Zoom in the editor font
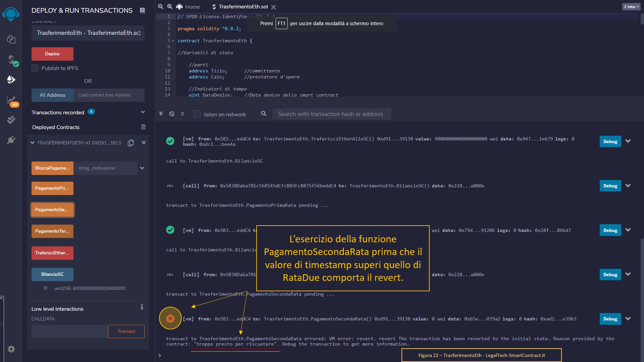 [x=170, y=7]
